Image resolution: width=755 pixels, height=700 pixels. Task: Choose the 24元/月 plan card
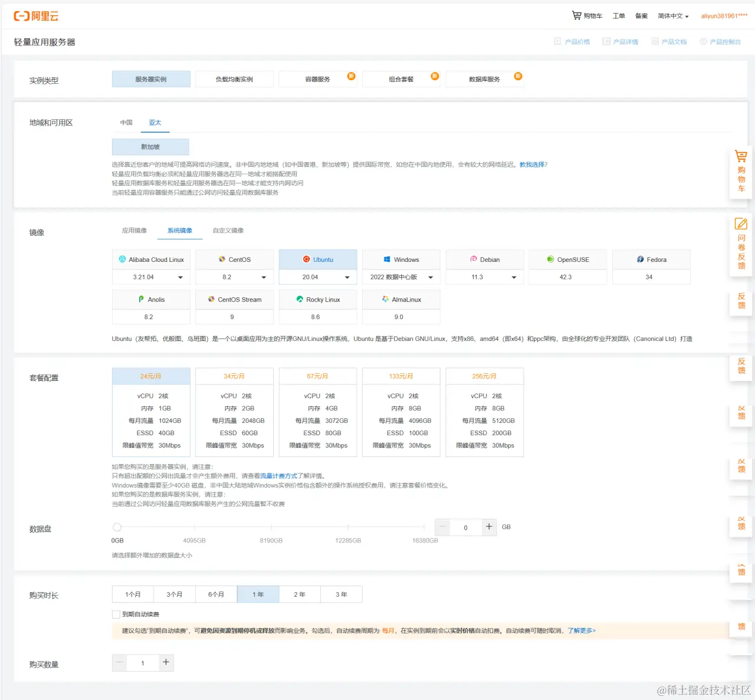click(x=151, y=412)
